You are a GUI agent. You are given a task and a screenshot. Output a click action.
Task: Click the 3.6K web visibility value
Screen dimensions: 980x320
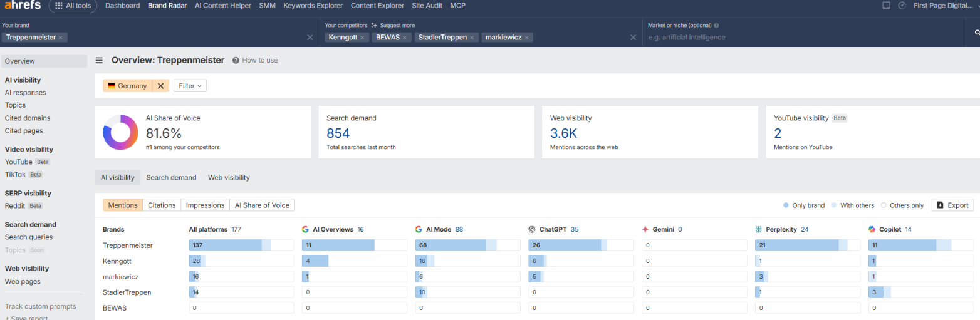pyautogui.click(x=563, y=133)
